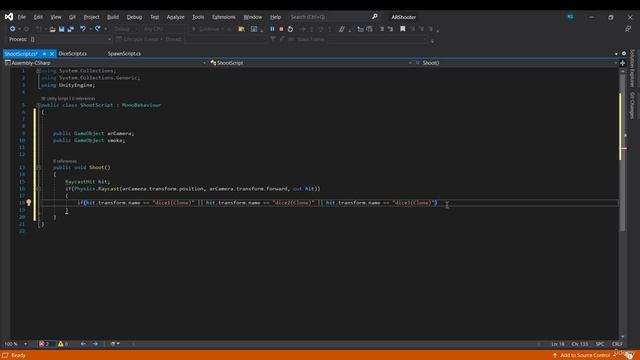Click the feedback icon at top right
The image size is (640, 360).
(x=628, y=29)
